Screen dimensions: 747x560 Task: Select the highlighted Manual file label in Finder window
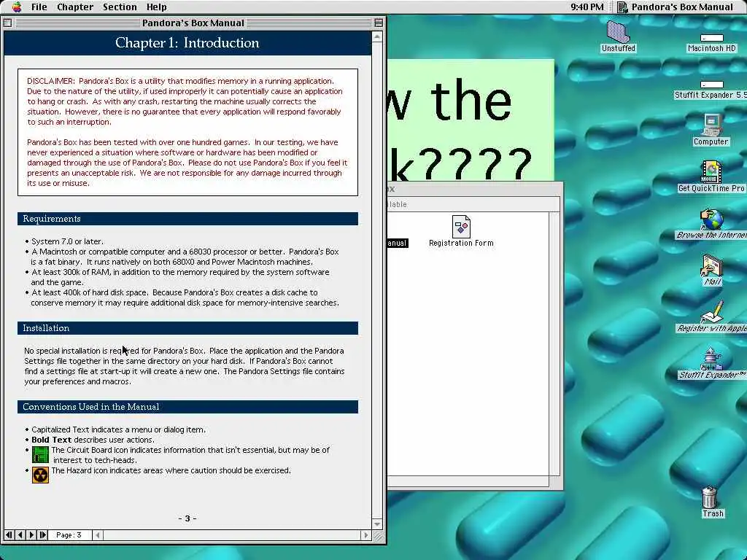(398, 243)
